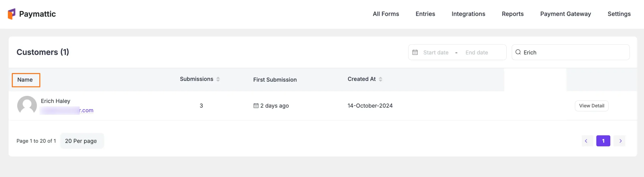Viewport: 644px width, 177px height.
Task: Click Erich Haley's avatar image
Action: (x=27, y=105)
